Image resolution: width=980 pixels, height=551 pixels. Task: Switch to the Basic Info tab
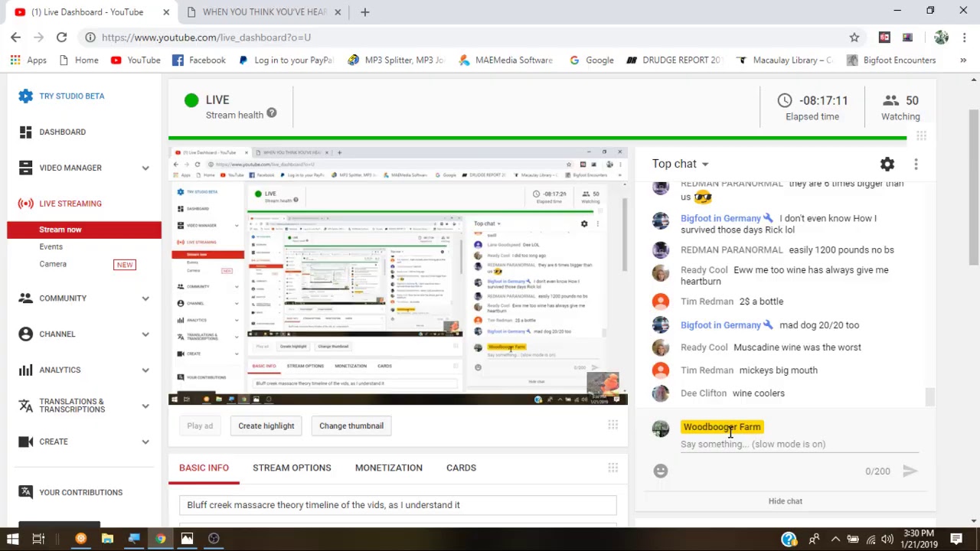click(204, 468)
